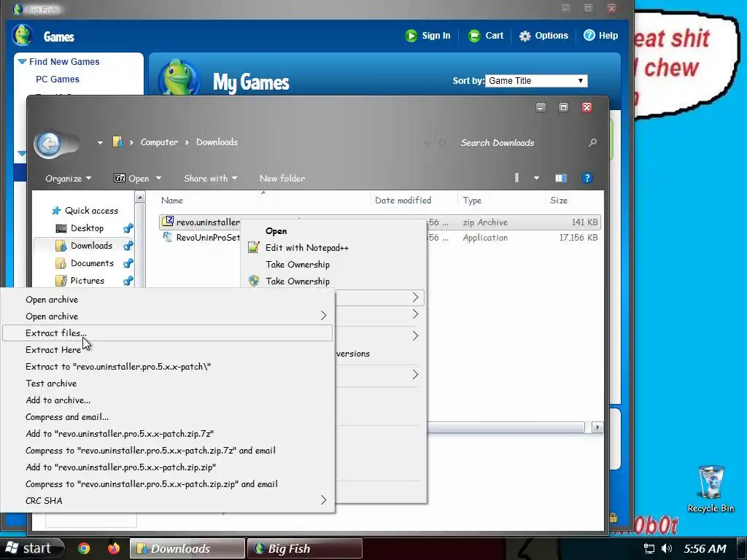Image resolution: width=747 pixels, height=560 pixels.
Task: Click the revo.uninstaller zip file icon
Action: [x=168, y=222]
